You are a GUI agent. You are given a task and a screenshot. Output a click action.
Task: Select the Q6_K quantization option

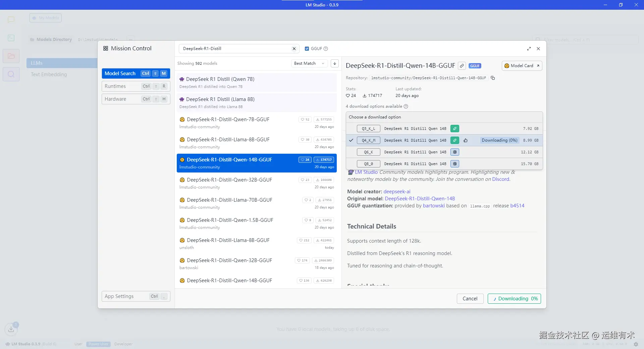pyautogui.click(x=444, y=152)
